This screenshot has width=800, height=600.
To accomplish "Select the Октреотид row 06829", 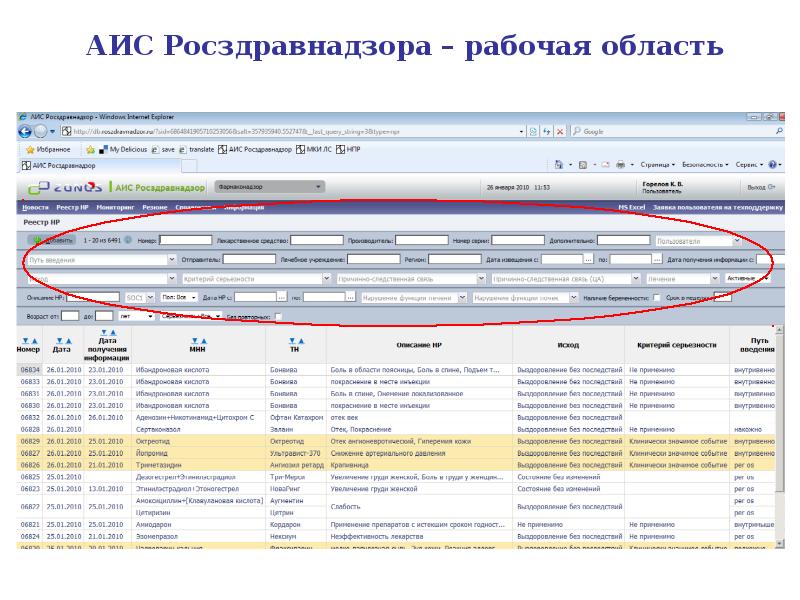I will click(x=396, y=441).
